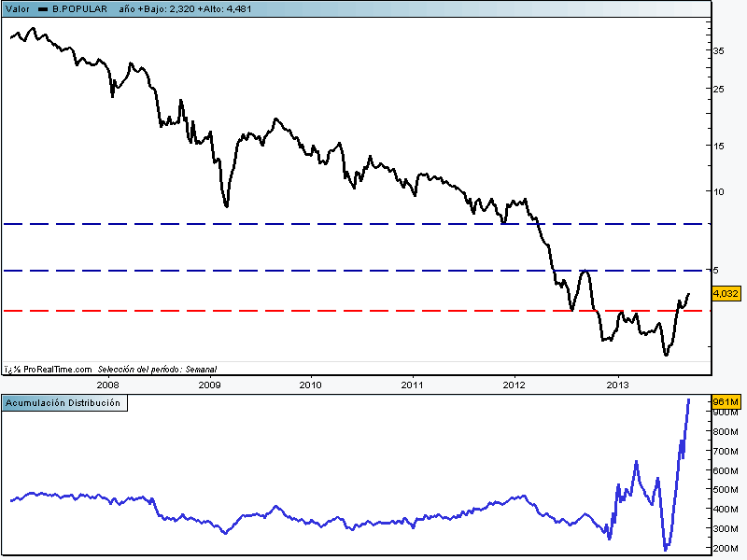Viewport: 747px width, 560px height.
Task: Click the black B.POPULAR legend line marker
Action: coord(43,8)
